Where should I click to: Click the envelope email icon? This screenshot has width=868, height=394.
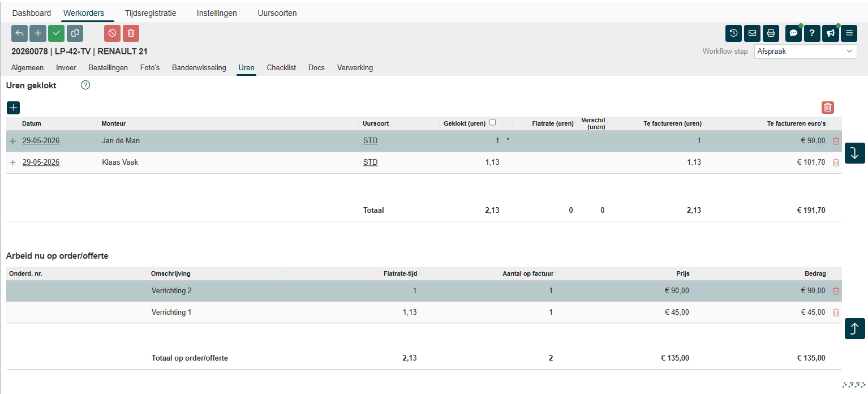tap(752, 33)
